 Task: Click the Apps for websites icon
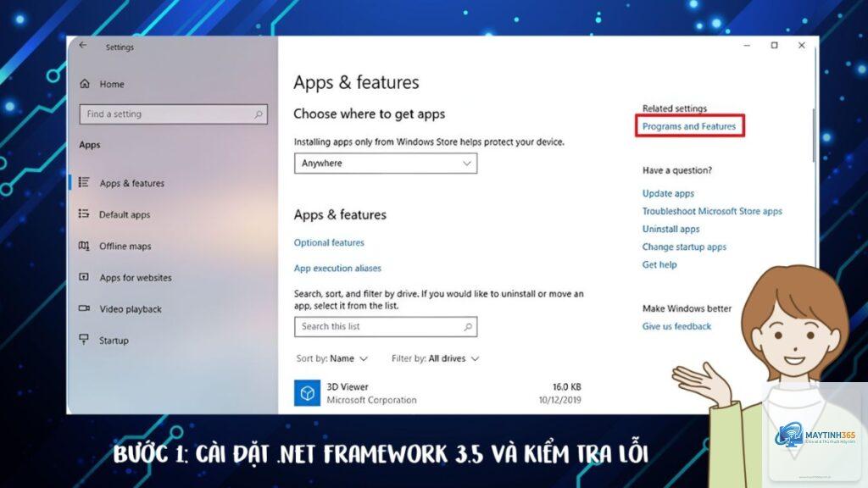[84, 277]
